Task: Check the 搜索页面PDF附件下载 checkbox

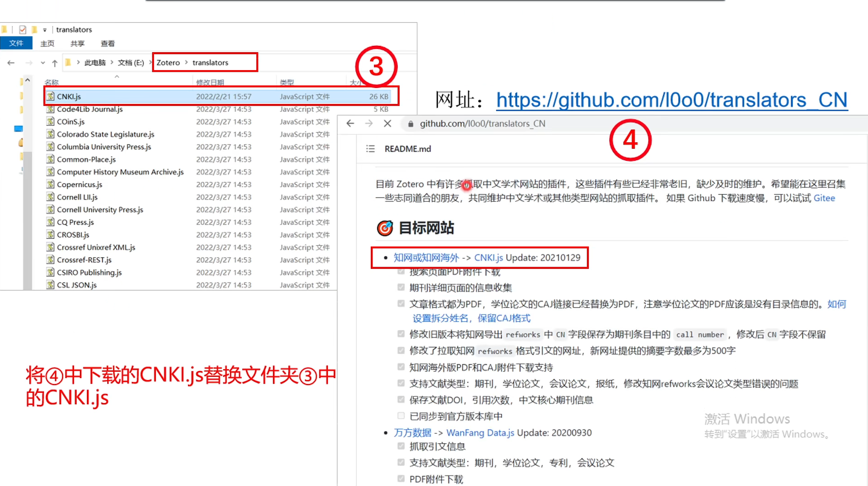Action: [x=401, y=271]
